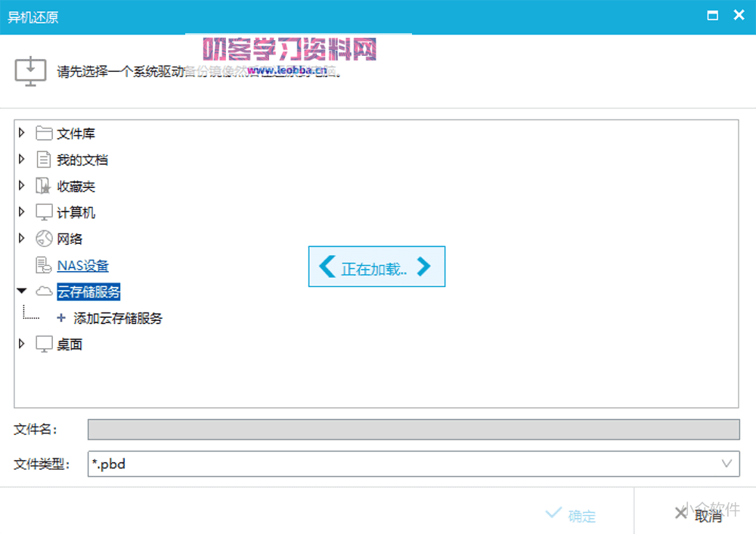The width and height of the screenshot is (756, 534).
Task: Click the NAS设备 link
Action: (82, 265)
